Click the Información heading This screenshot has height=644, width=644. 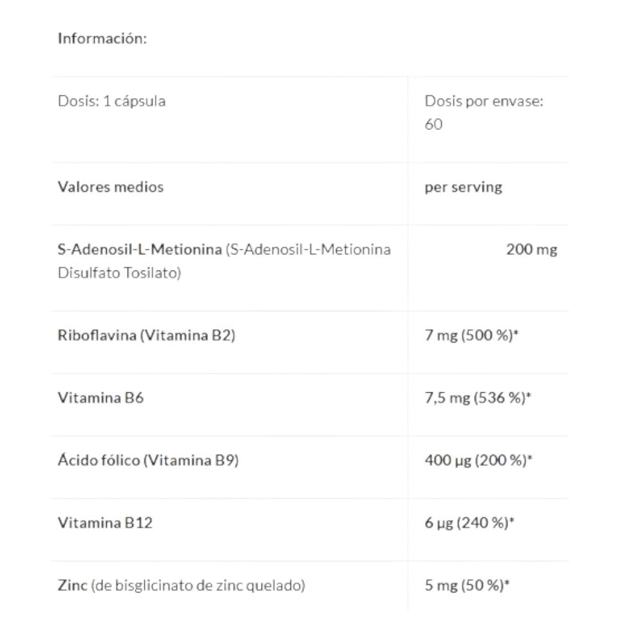102,39
